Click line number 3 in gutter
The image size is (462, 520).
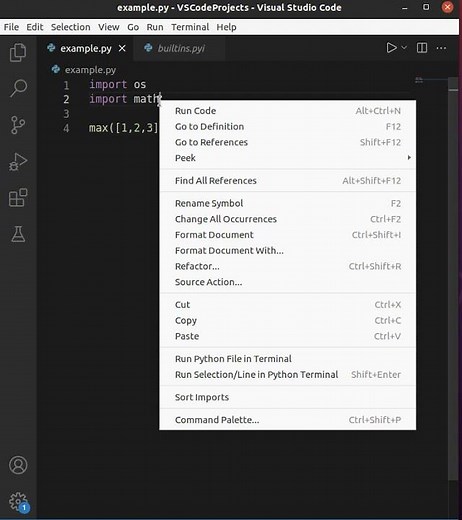coord(66,114)
